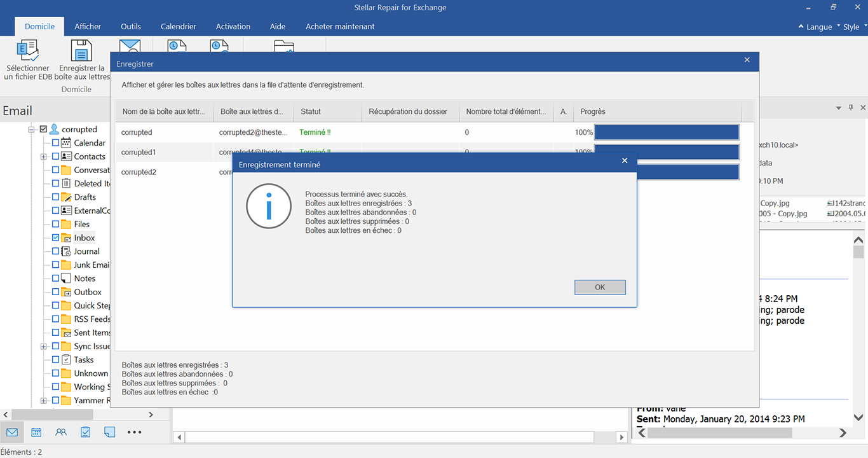Click OK in Enregistrement terminé dialog
Viewport: 868px width, 458px height.
[x=600, y=288]
